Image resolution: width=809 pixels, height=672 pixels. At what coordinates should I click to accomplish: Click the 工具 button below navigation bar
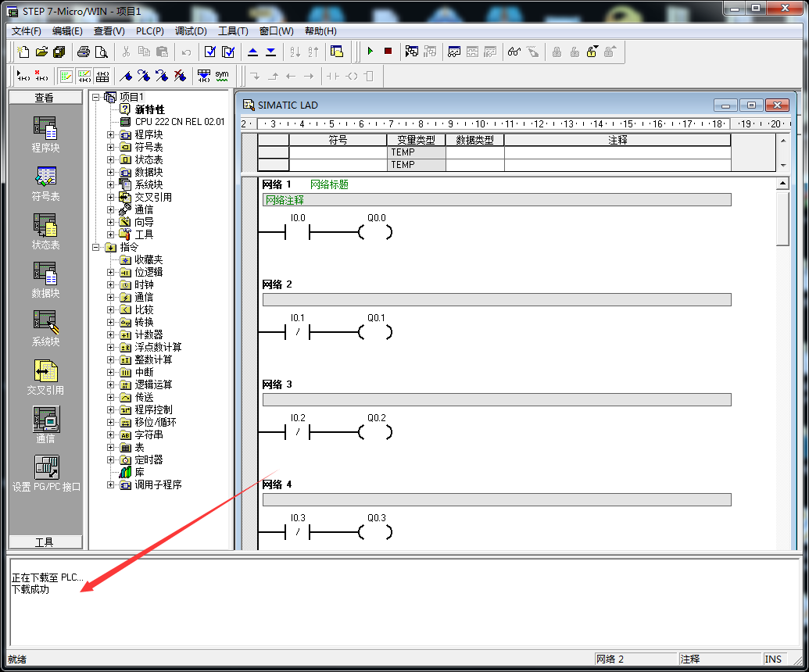(45, 542)
